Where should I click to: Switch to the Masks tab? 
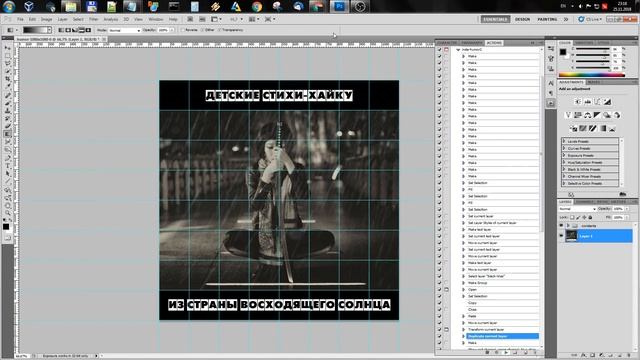point(593,82)
